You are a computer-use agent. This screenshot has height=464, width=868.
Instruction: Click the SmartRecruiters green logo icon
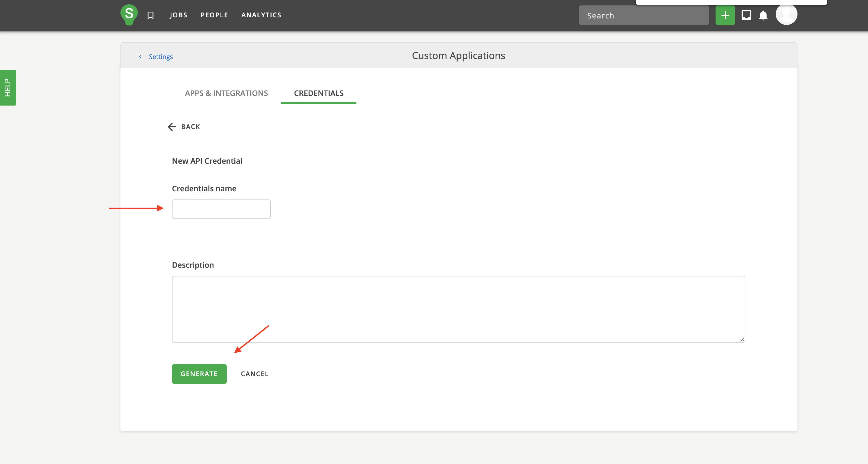pos(129,14)
